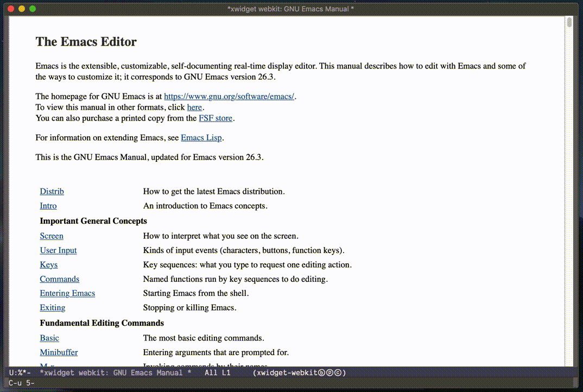
Task: Click 'How to get the latest Emacs distribution.' description
Action: [x=214, y=191]
